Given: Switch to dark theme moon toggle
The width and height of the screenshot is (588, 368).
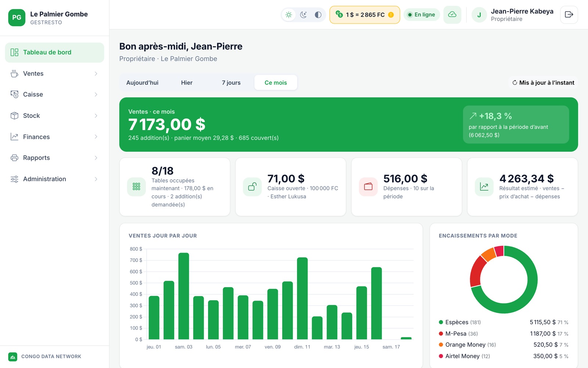Looking at the screenshot, I should tap(304, 15).
